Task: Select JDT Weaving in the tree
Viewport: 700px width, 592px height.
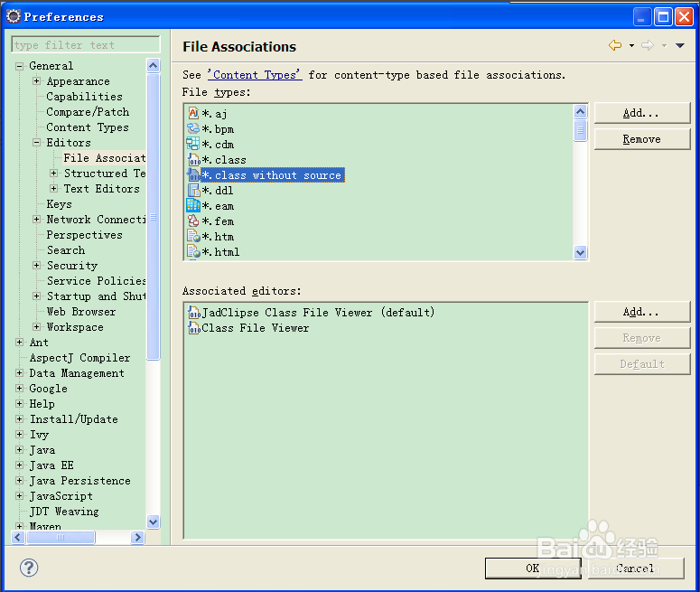Action: pos(64,512)
